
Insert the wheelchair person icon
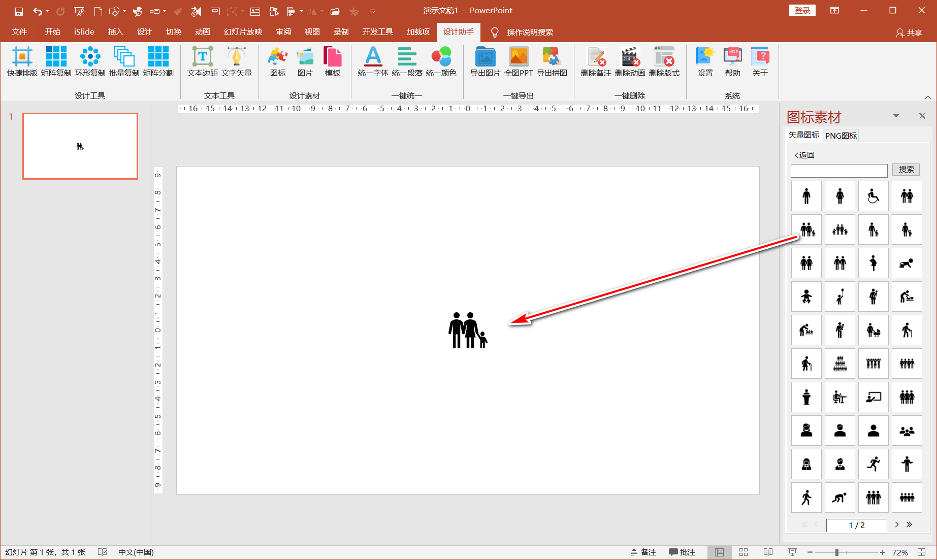pyautogui.click(x=874, y=196)
